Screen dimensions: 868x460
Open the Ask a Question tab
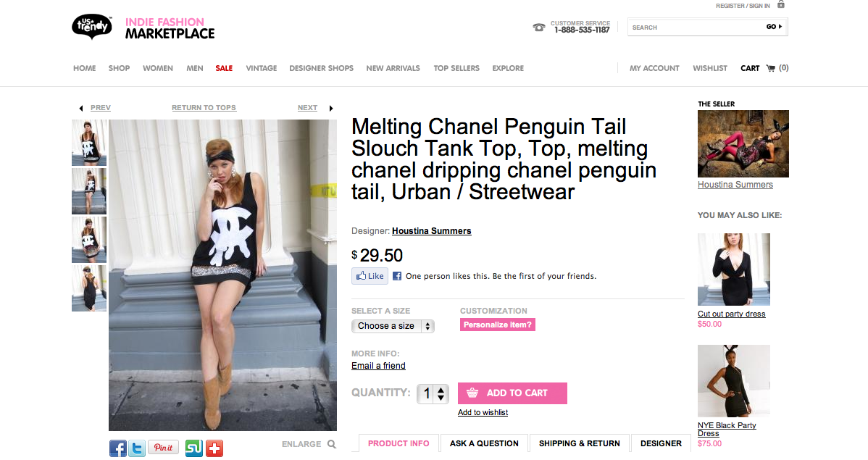[x=484, y=443]
